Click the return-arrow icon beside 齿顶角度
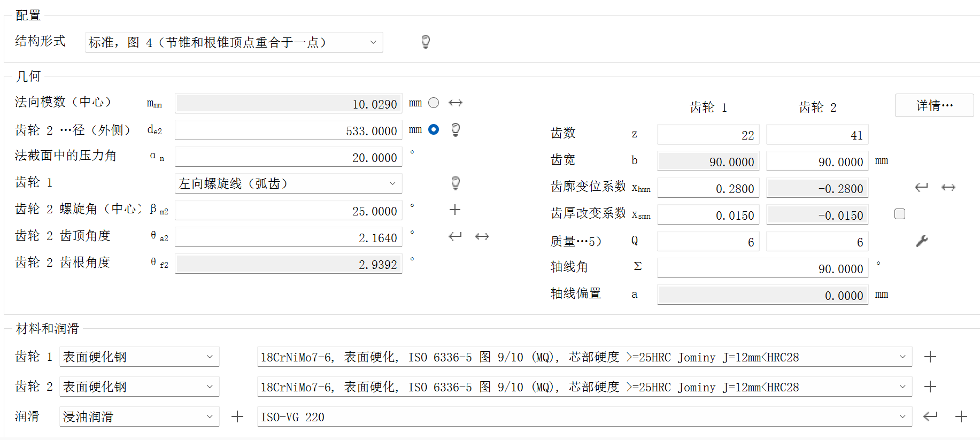This screenshot has width=980, height=440. (455, 236)
